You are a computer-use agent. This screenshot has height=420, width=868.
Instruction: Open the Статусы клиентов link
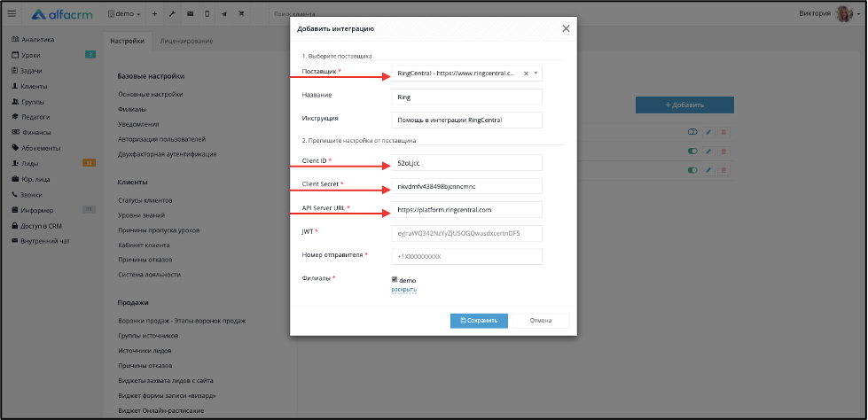tap(145, 200)
